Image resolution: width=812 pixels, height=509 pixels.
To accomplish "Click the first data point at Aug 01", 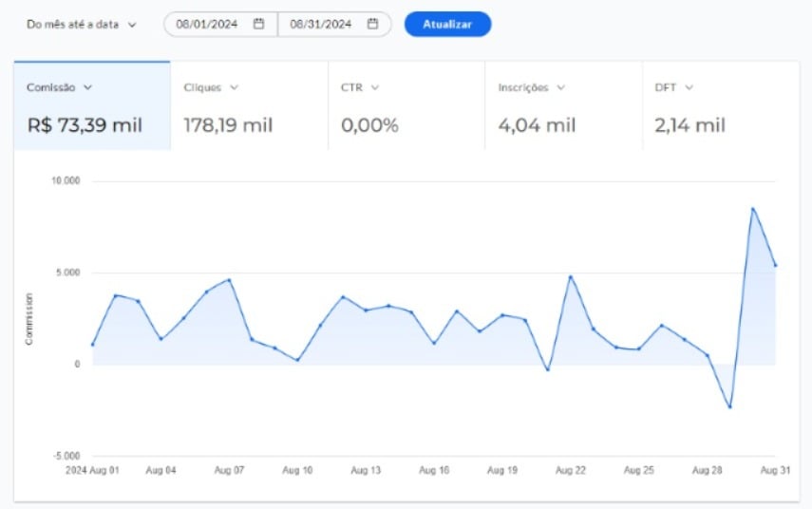I will point(93,345).
